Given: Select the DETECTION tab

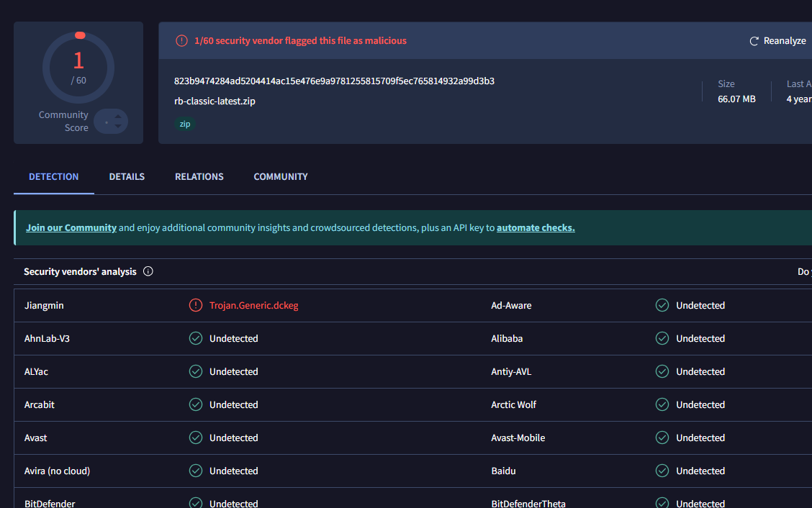Looking at the screenshot, I should (54, 176).
